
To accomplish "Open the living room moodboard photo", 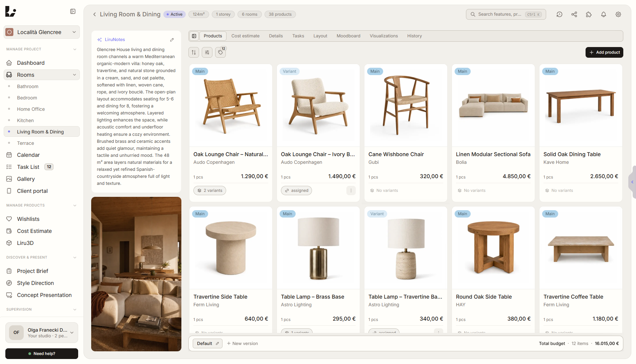I will 136,274.
